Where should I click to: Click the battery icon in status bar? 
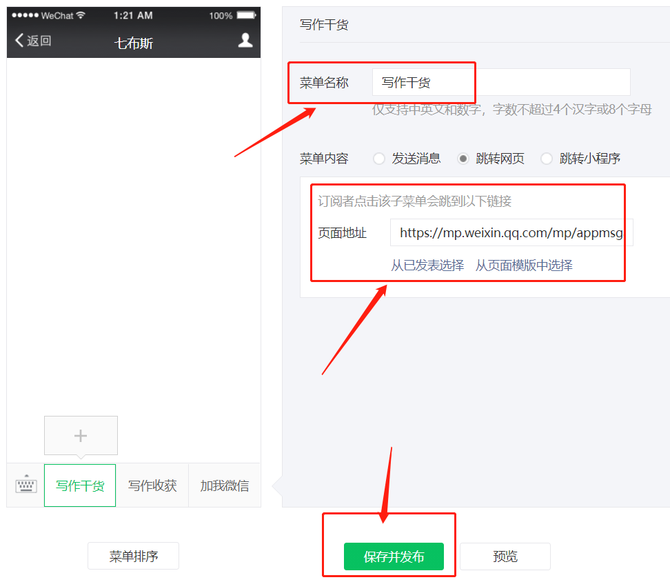(247, 15)
